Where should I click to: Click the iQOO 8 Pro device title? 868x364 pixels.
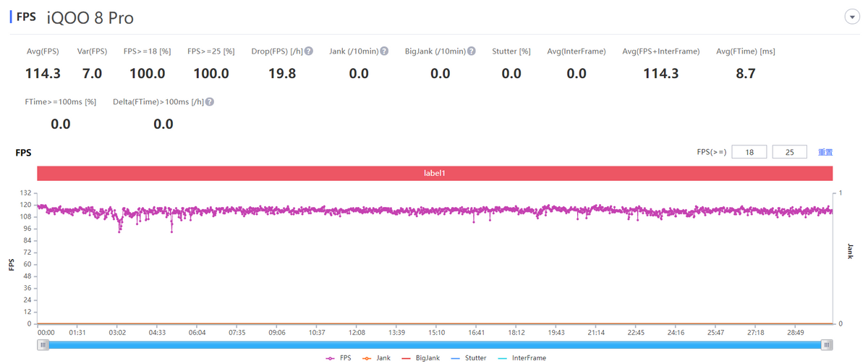[90, 17]
